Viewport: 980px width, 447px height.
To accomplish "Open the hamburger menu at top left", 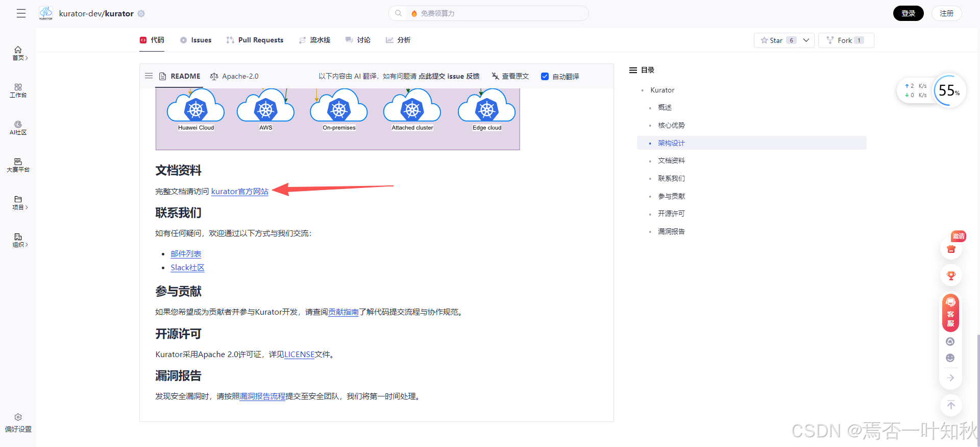I will (21, 13).
